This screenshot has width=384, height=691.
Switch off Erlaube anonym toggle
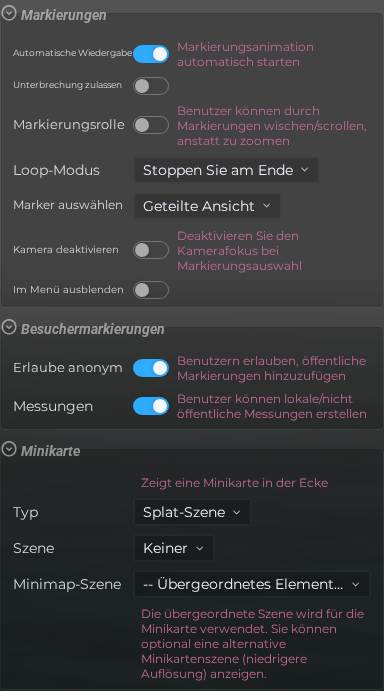[x=151, y=368]
